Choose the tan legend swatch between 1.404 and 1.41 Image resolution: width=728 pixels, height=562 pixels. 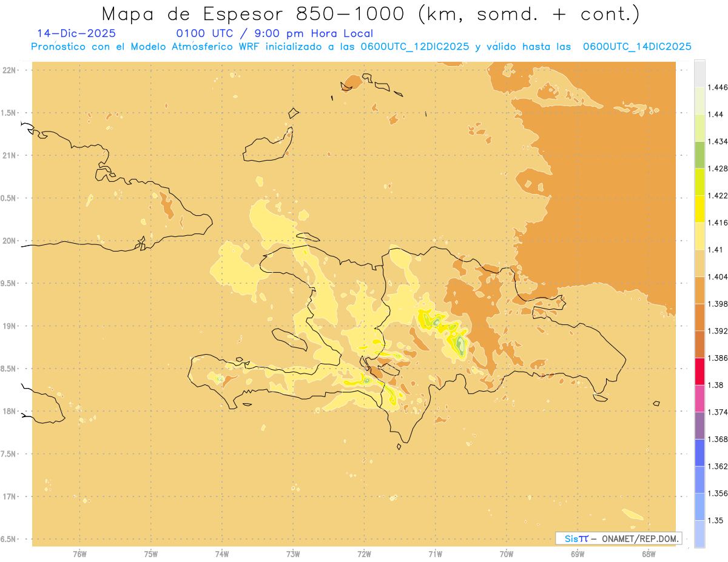click(699, 263)
